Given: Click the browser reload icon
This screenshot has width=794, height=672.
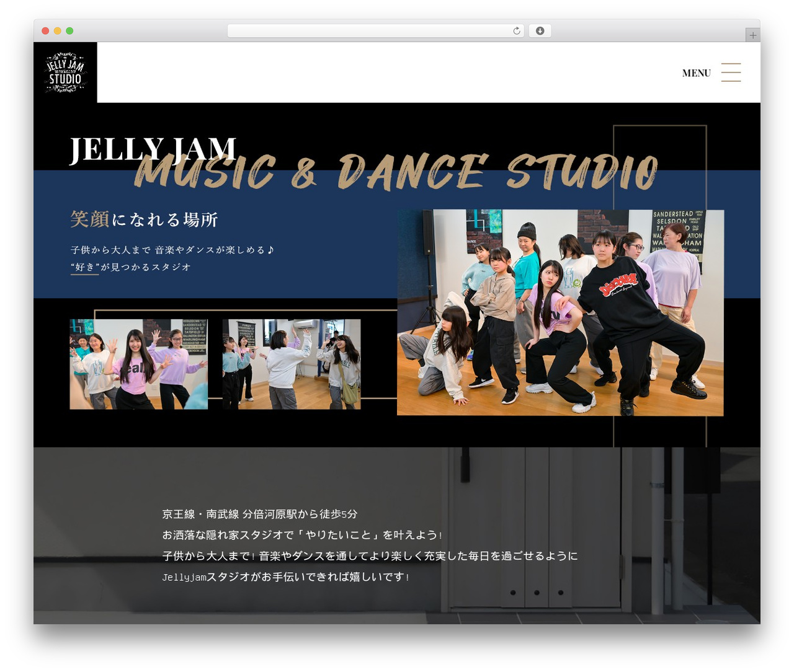Looking at the screenshot, I should tap(517, 31).
